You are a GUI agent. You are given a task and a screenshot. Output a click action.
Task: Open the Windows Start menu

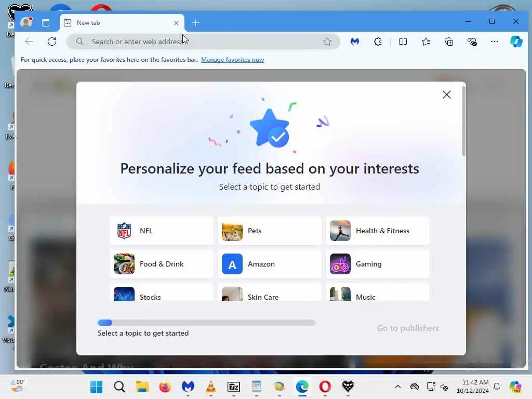click(96, 387)
